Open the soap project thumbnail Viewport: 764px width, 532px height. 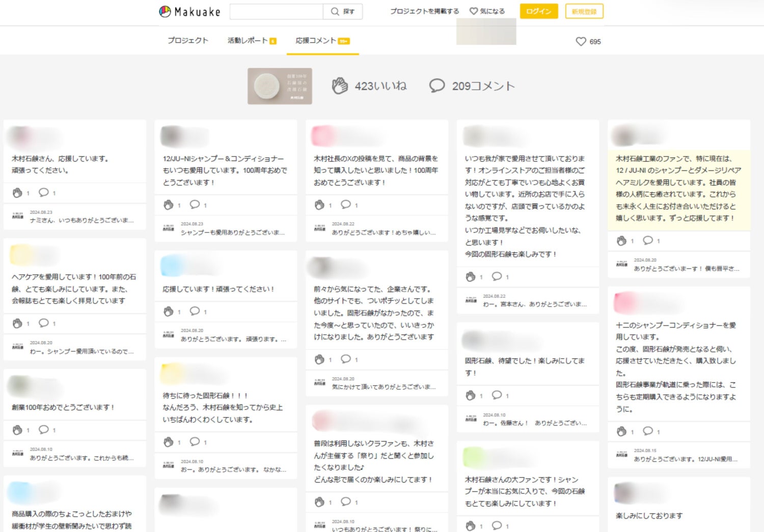(280, 86)
